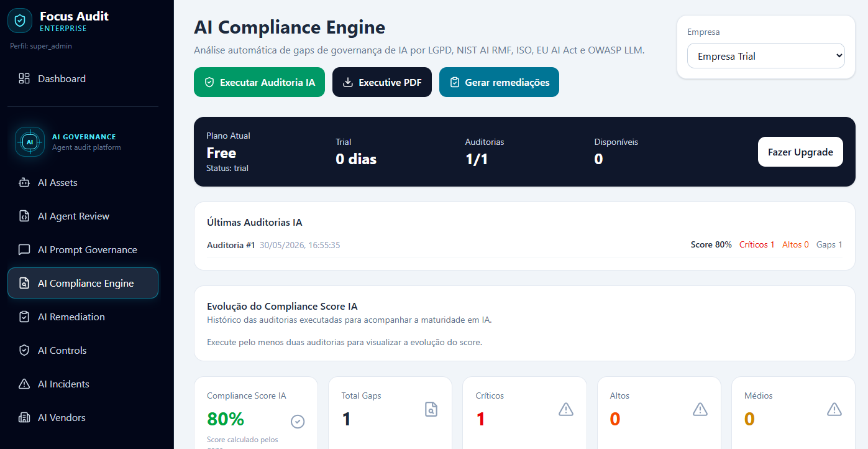
Task: Click the Altos card value 0
Action: [615, 419]
